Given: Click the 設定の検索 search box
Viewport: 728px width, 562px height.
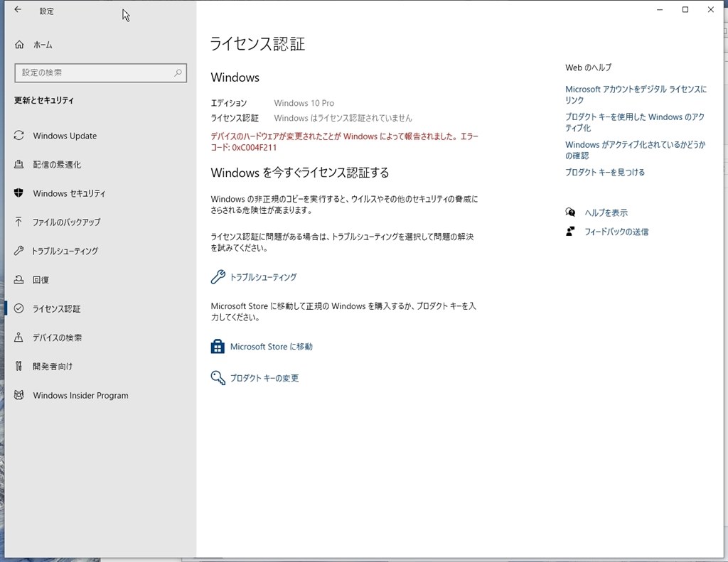Looking at the screenshot, I should pos(100,73).
